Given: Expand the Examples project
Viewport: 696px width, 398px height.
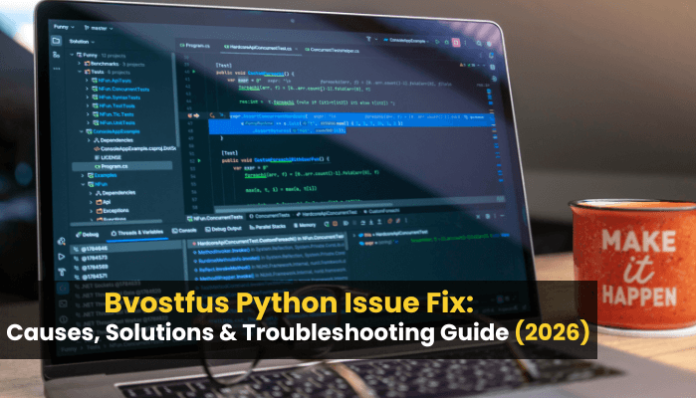Looking at the screenshot, I should (83, 175).
